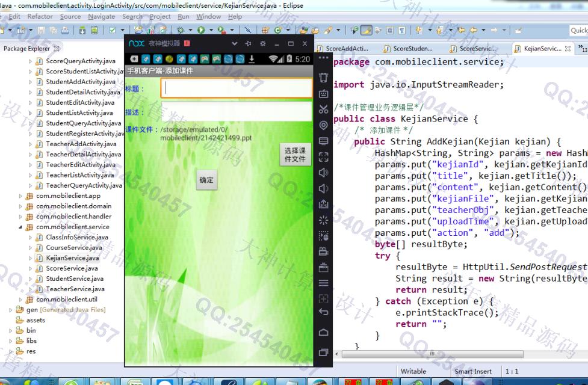Toggle Block Selection Mode icon
Viewport: 588px width, 385px height.
[390, 30]
